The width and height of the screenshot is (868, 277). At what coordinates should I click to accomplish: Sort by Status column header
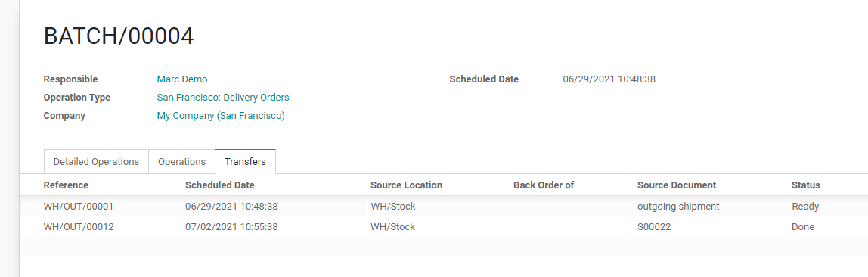pos(805,185)
